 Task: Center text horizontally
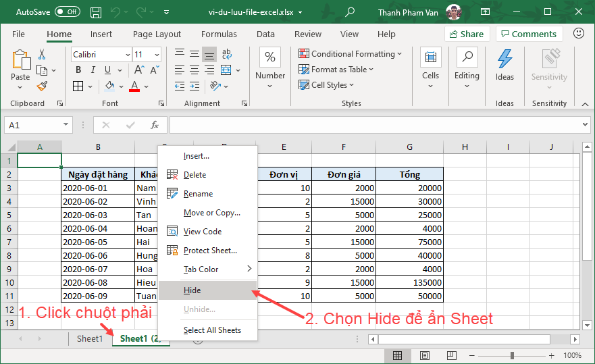[195, 70]
